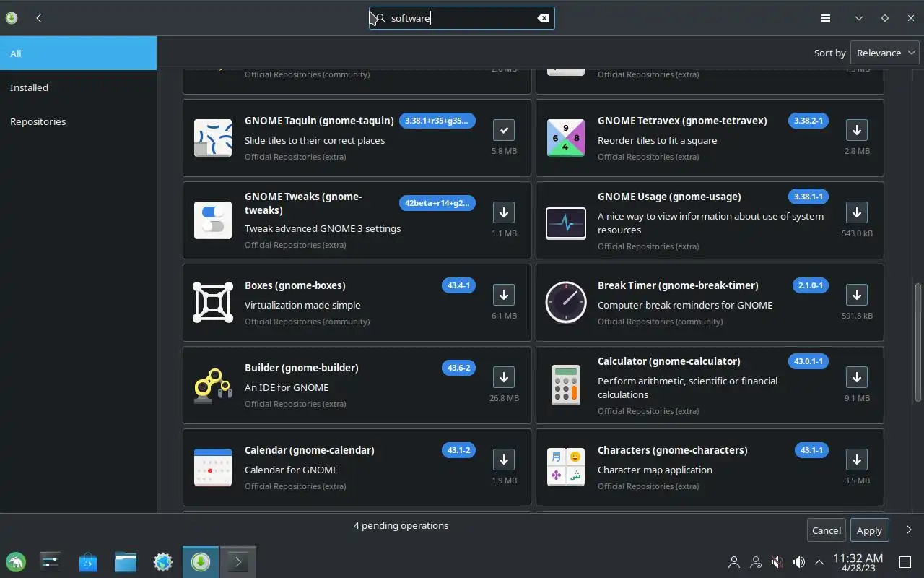Click GNOME Taquin version badge
This screenshot has height=578, width=924.
point(437,121)
